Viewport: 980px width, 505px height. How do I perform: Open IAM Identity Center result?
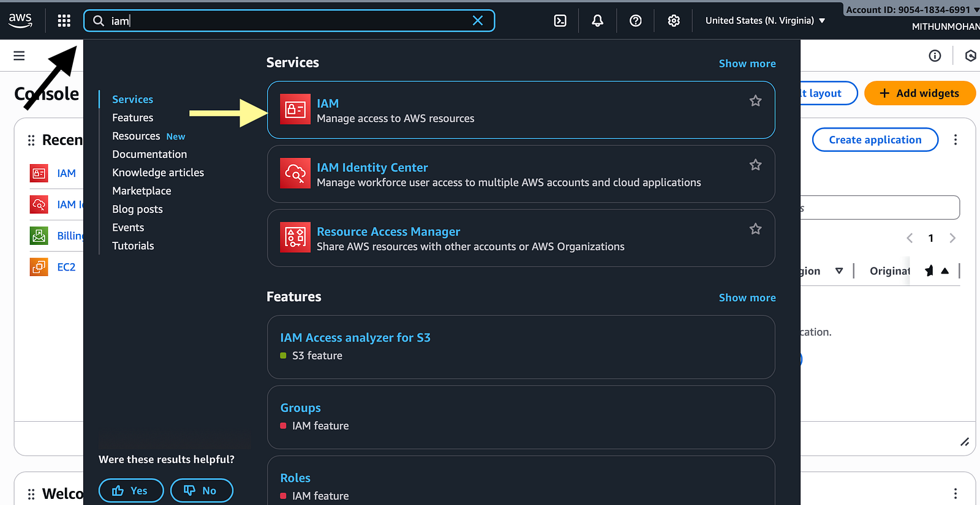coord(521,174)
